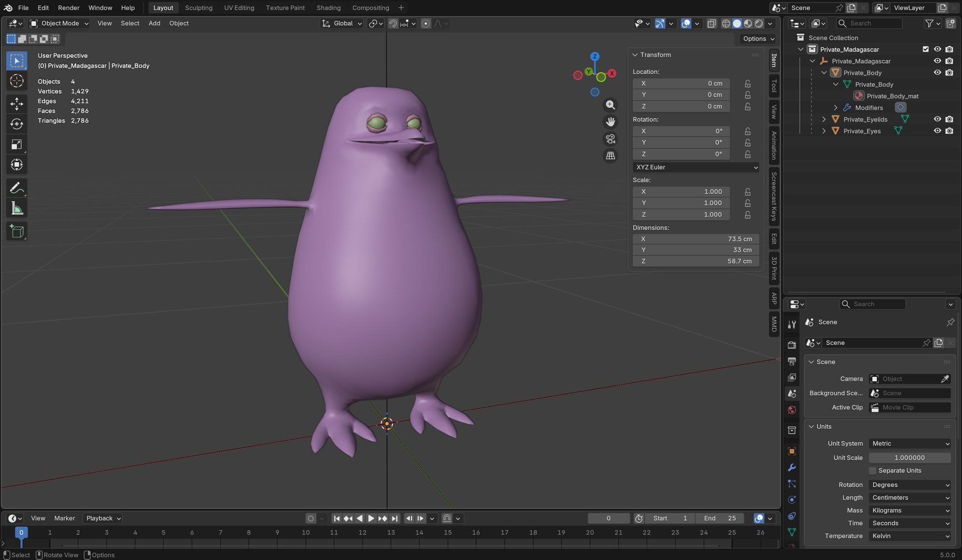Jump to timeline end frame
This screenshot has height=560, width=962.
[395, 518]
